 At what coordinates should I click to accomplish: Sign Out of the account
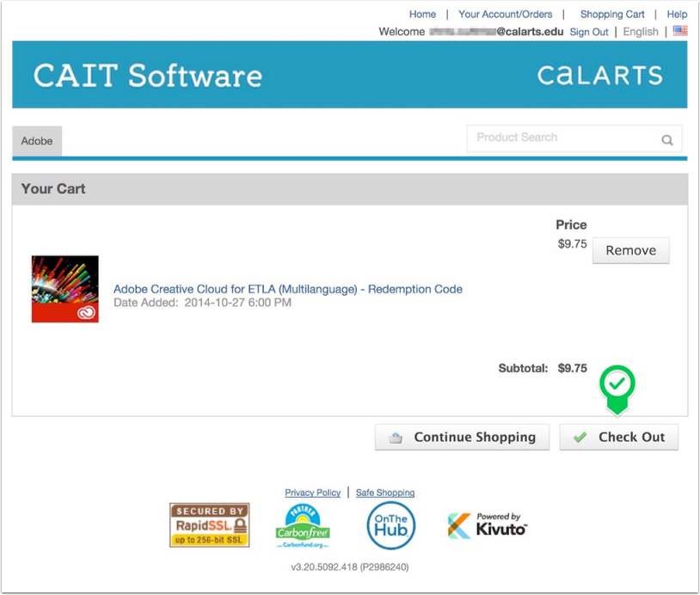click(x=589, y=32)
